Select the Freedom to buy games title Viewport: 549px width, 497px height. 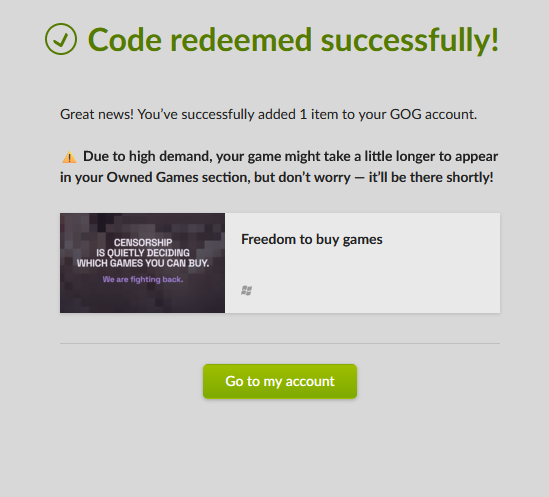coord(312,240)
